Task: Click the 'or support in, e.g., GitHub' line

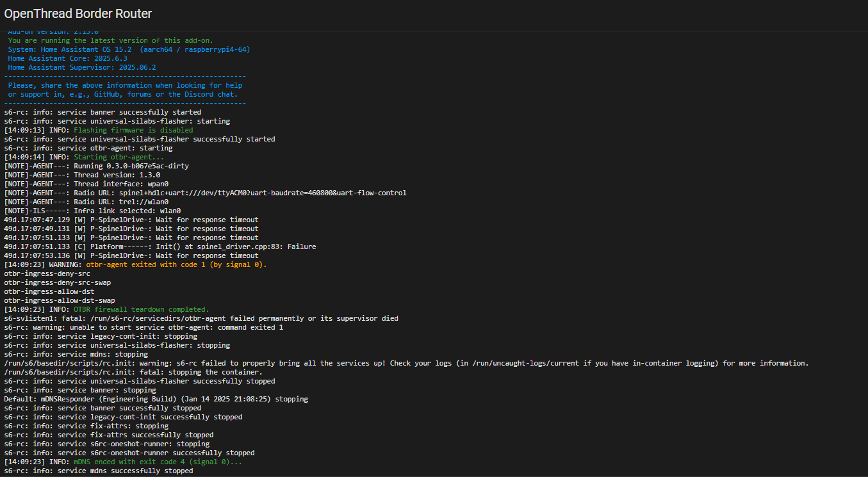Action: point(123,94)
